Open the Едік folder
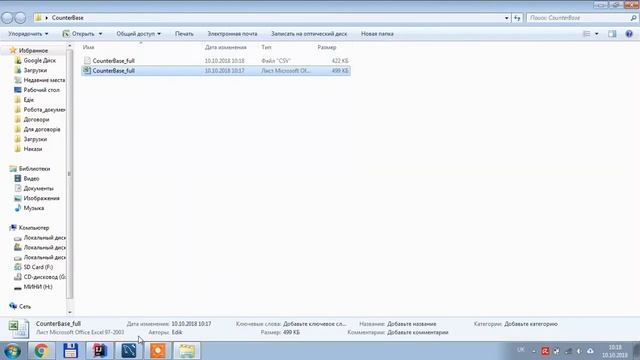 [x=28, y=100]
